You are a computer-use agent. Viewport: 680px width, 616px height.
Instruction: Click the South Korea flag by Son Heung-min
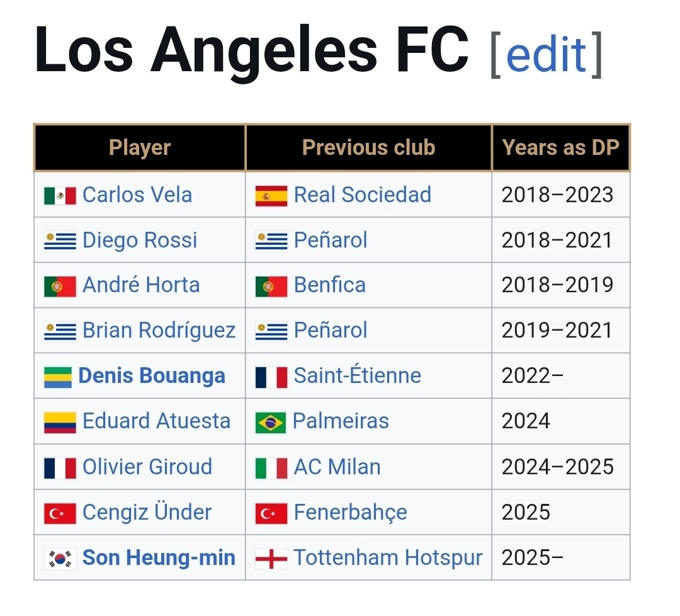point(60,558)
